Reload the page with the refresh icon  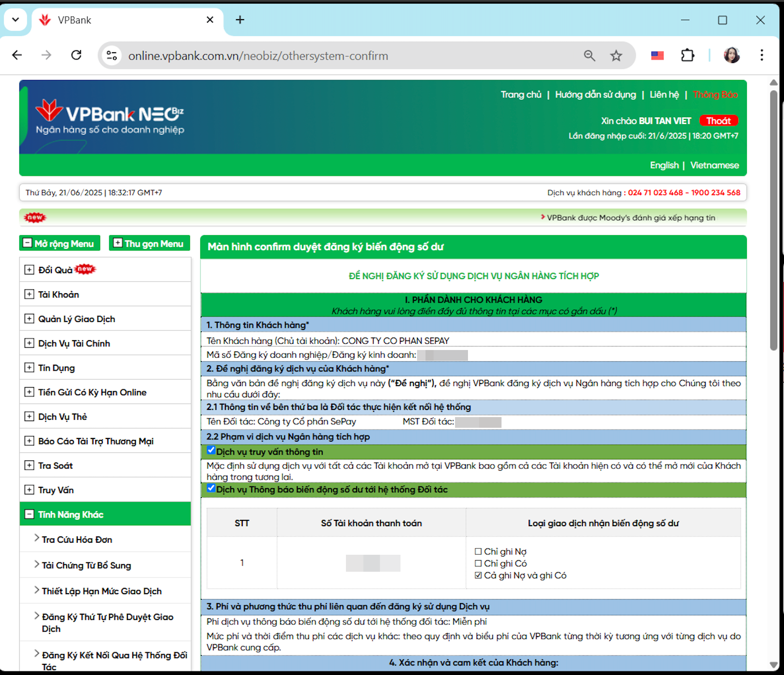[x=76, y=55]
